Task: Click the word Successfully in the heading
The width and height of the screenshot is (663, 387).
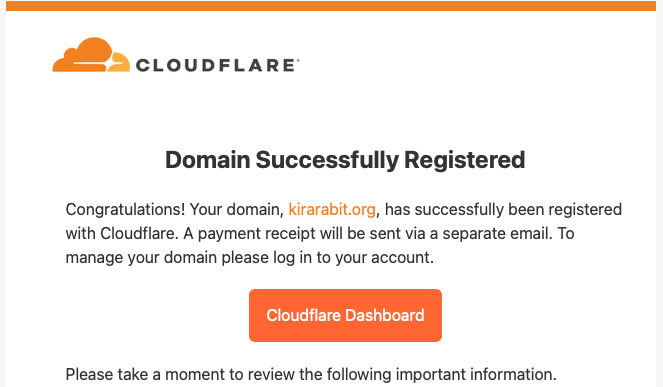Action: point(327,161)
